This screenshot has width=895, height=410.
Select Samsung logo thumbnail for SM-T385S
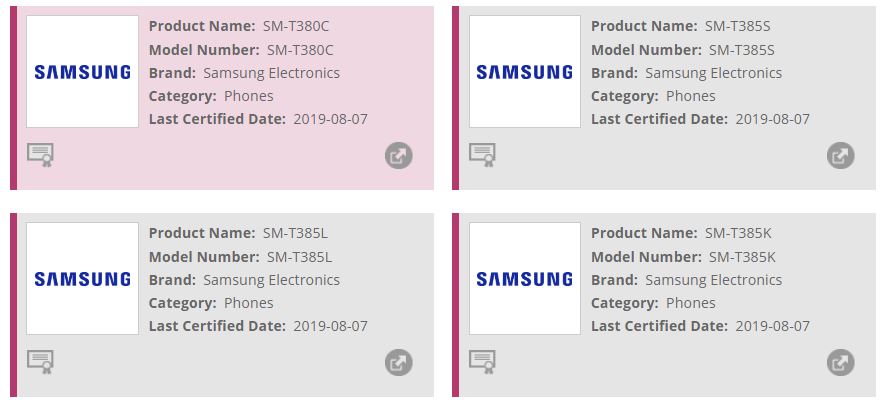click(x=524, y=72)
